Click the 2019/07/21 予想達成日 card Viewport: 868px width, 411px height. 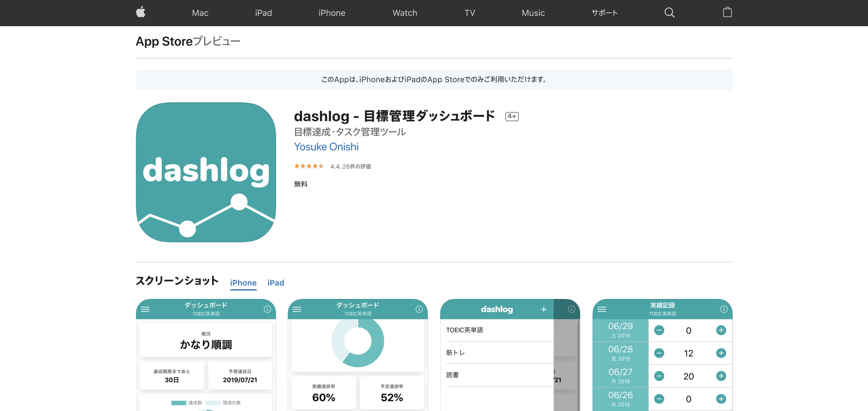point(240,375)
